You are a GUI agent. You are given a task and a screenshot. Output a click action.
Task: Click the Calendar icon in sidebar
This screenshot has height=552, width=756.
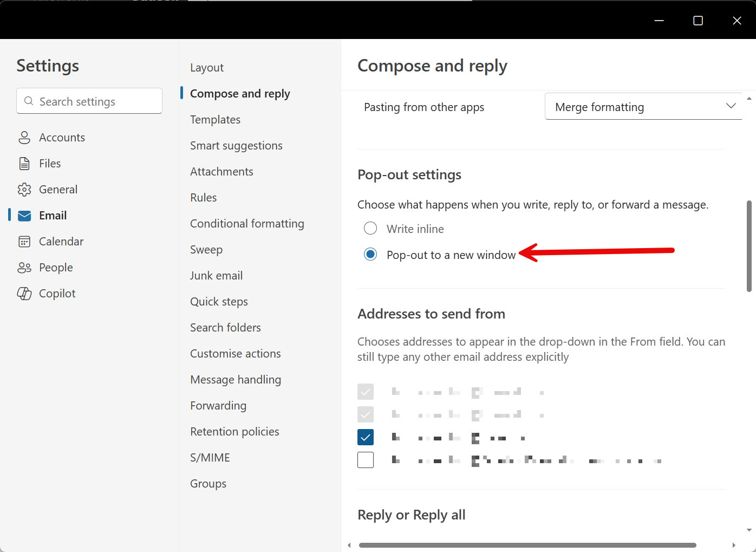click(x=24, y=242)
